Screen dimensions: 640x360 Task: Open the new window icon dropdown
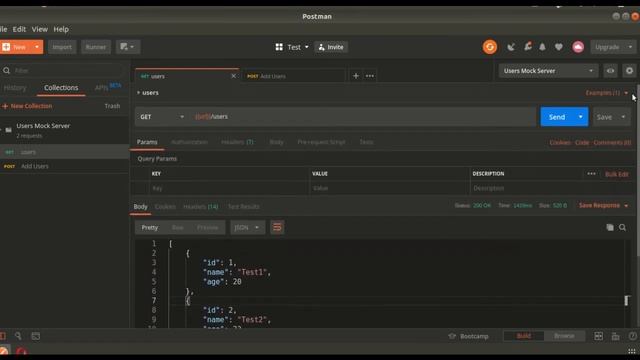pyautogui.click(x=128, y=47)
